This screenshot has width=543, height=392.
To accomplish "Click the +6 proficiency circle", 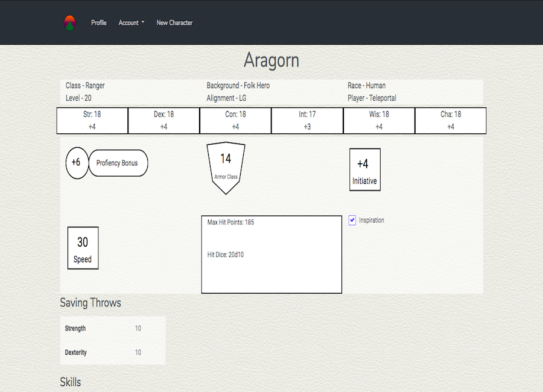I will coord(77,163).
